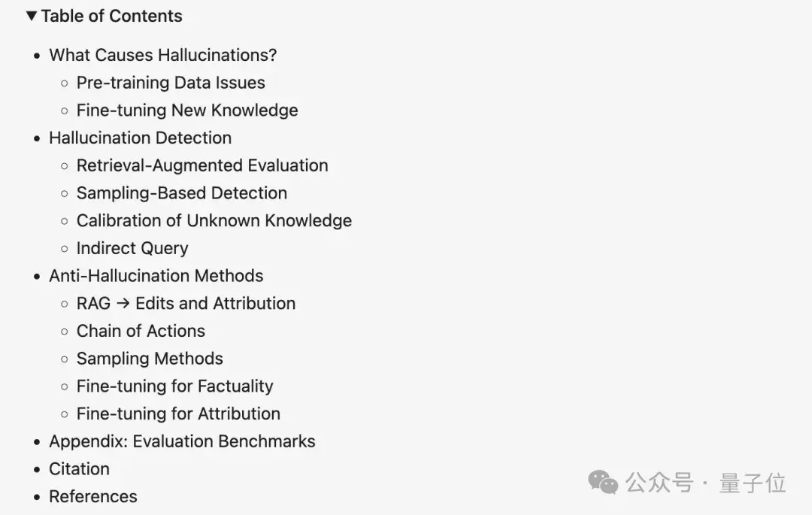Jump to the Citation section
Viewport: 812px width, 515px height.
pyautogui.click(x=79, y=469)
